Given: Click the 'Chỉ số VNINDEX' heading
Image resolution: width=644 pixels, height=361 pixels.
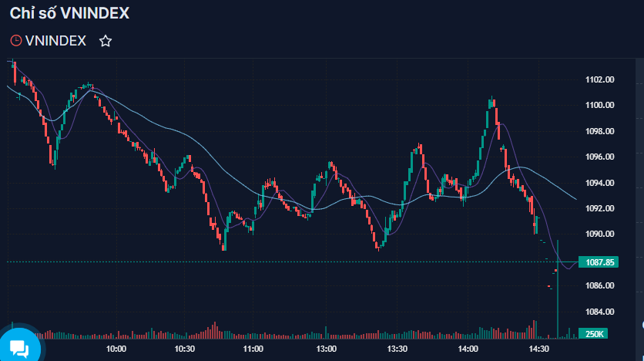Looking at the screenshot, I should 69,14.
